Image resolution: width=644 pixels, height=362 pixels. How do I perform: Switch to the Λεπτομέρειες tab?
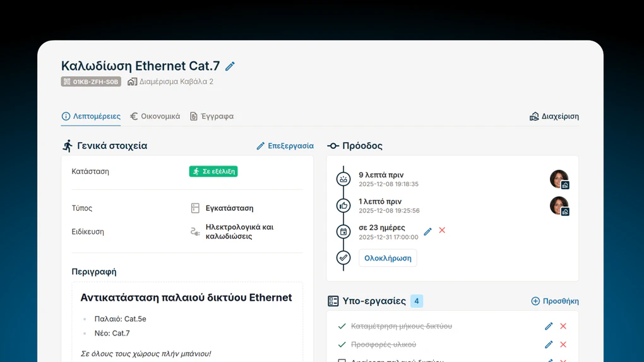[91, 117]
